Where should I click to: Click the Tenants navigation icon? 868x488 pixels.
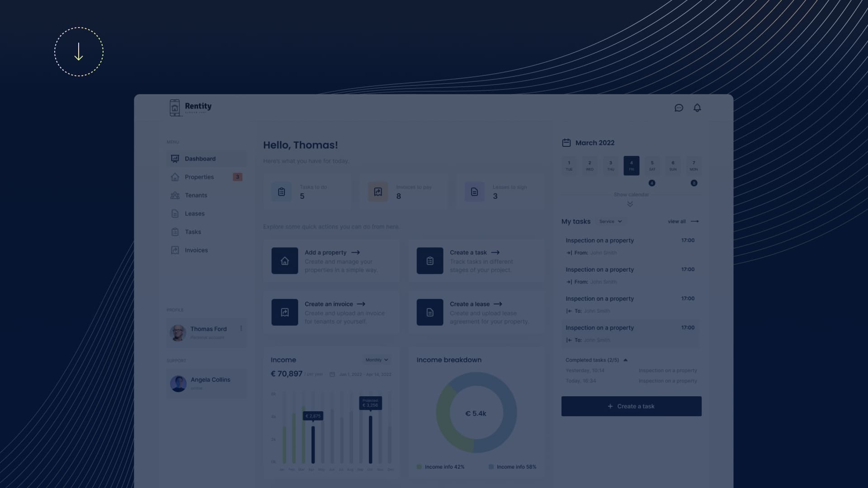pos(175,195)
